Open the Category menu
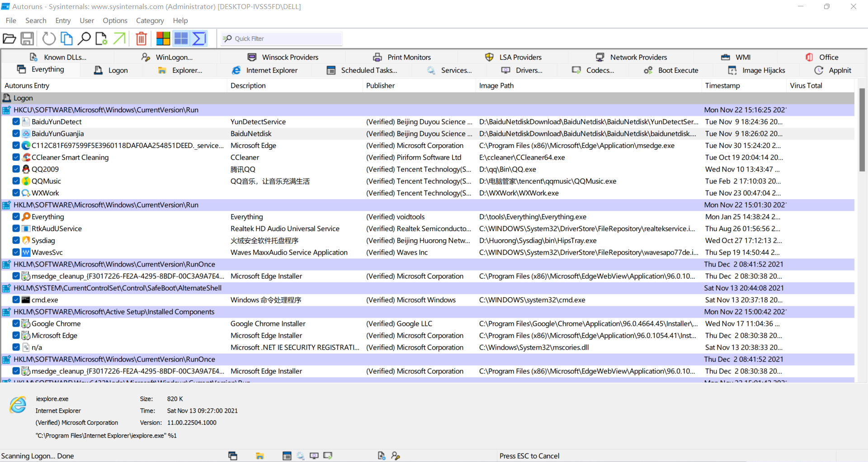The image size is (868, 462). click(150, 20)
